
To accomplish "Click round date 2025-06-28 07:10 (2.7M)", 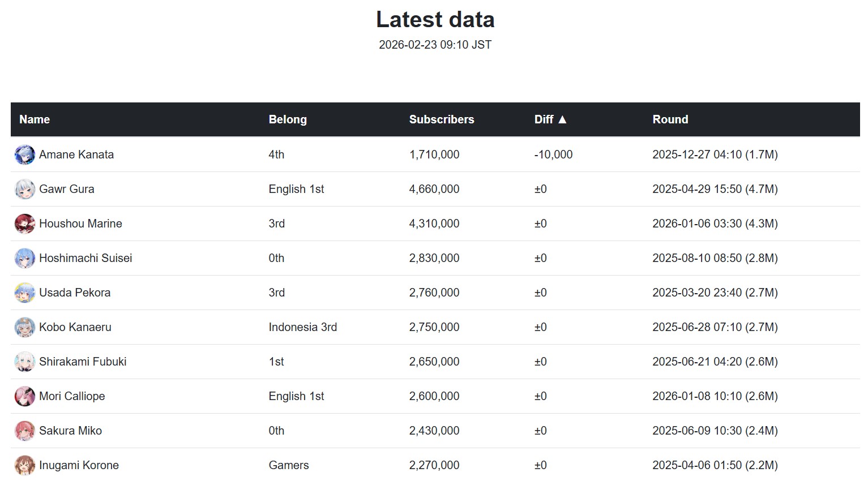I will tap(715, 327).
